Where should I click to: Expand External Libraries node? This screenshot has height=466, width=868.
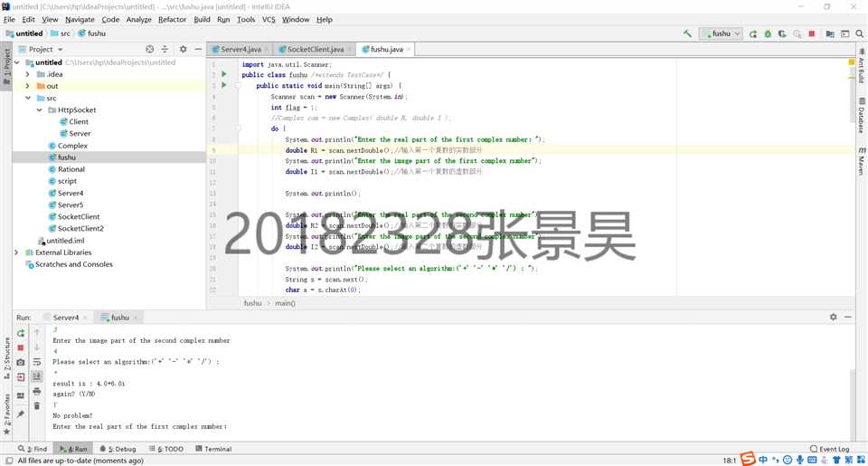pos(16,252)
